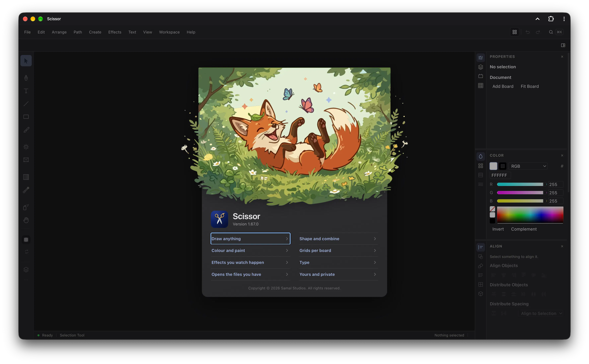Open the search magnifier icon

click(551, 32)
